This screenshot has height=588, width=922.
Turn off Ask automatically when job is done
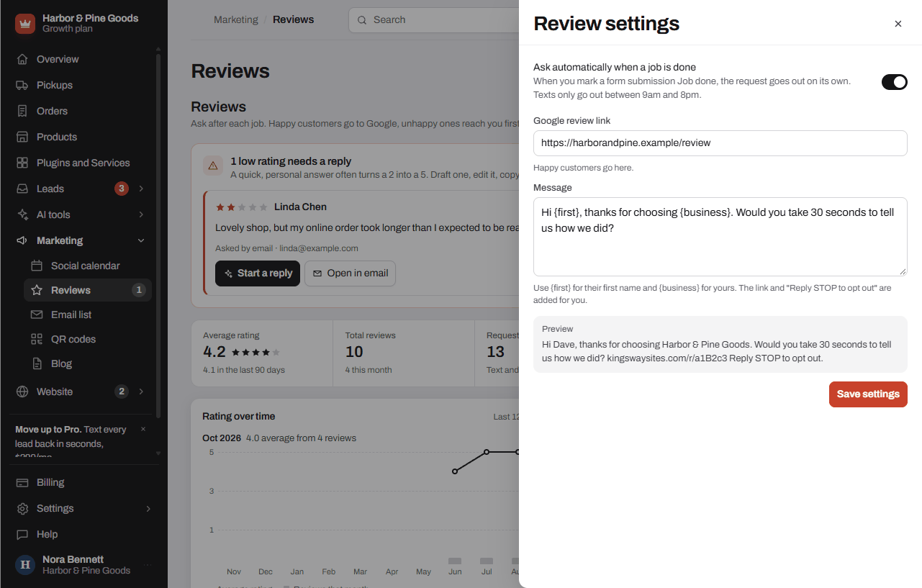click(x=895, y=82)
